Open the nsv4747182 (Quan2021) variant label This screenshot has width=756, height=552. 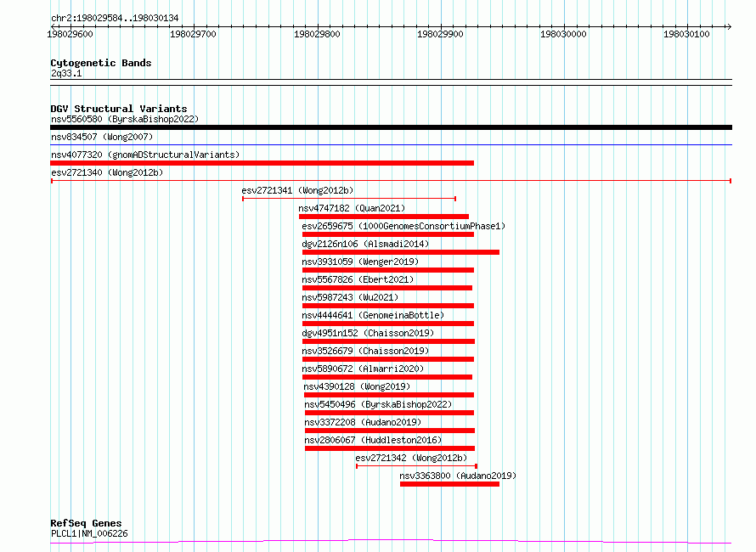point(352,208)
